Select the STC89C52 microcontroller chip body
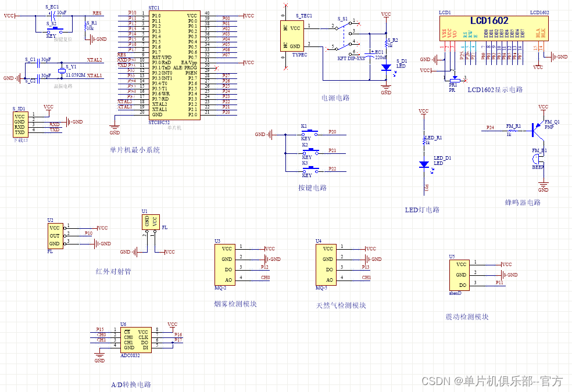 pos(174,65)
